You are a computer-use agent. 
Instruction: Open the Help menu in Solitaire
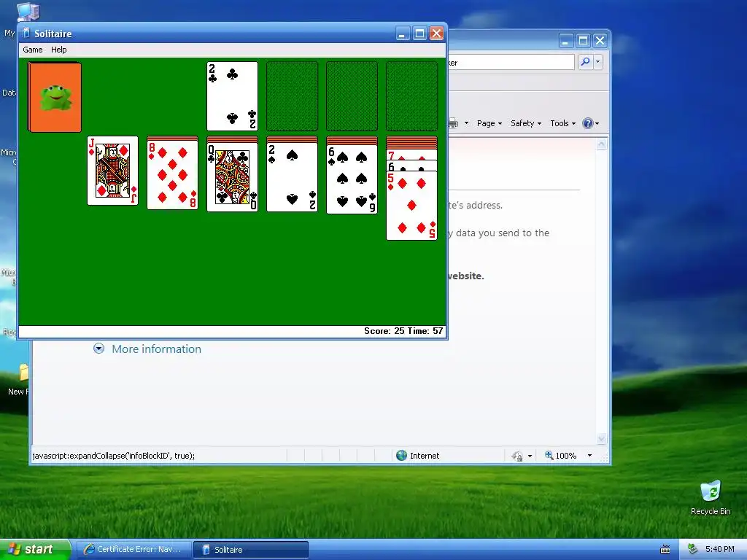(58, 50)
